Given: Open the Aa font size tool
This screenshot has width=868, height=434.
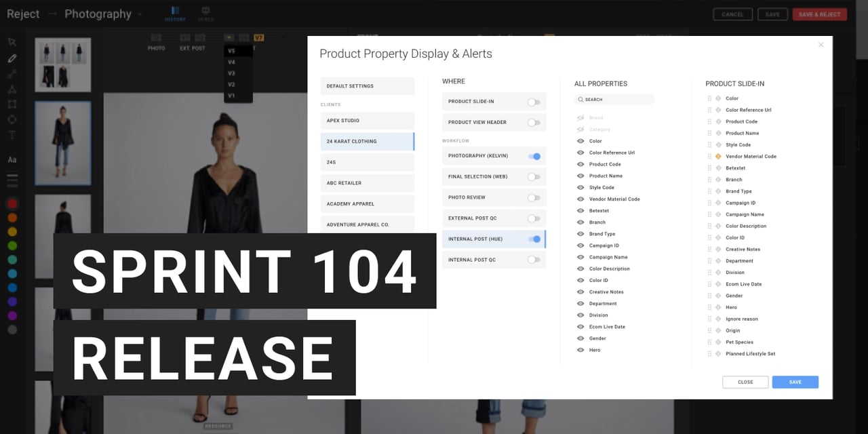Looking at the screenshot, I should (x=12, y=160).
